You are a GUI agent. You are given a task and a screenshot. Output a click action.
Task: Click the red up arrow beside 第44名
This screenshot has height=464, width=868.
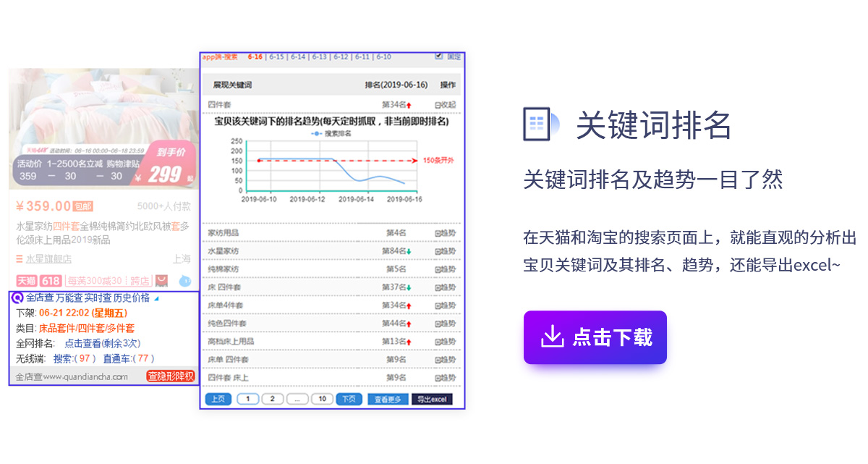[409, 324]
